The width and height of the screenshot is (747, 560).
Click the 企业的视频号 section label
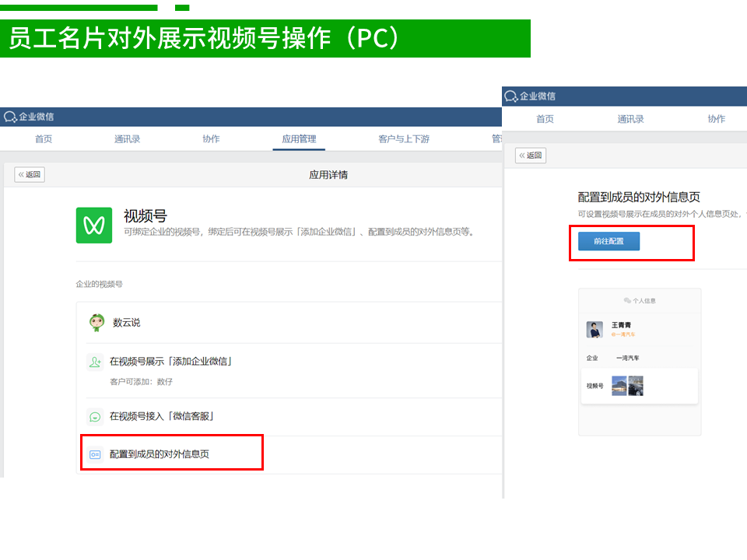coord(99,285)
